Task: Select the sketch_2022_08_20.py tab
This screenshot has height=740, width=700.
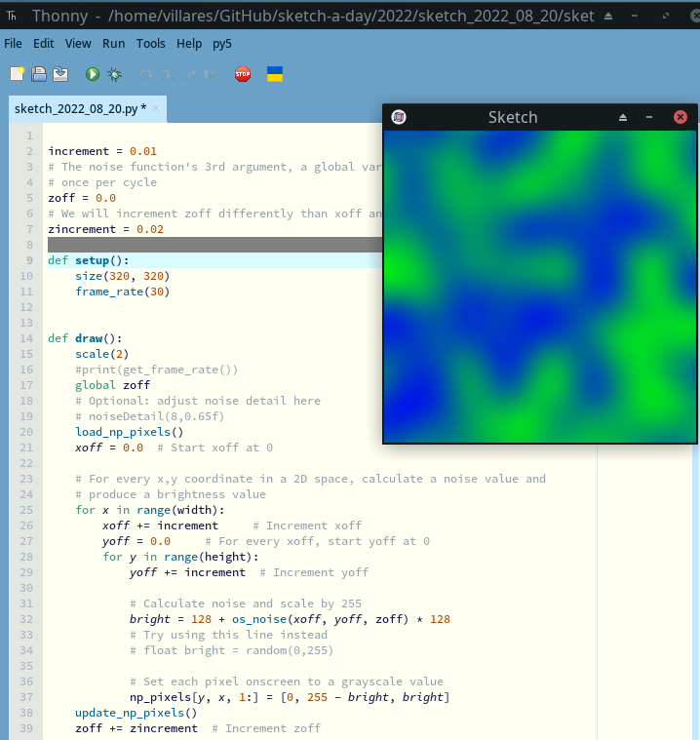Action: pyautogui.click(x=78, y=108)
